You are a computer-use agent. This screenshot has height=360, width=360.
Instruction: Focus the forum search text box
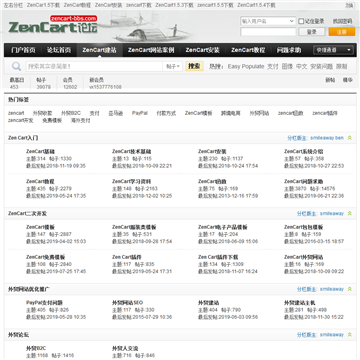point(94,66)
